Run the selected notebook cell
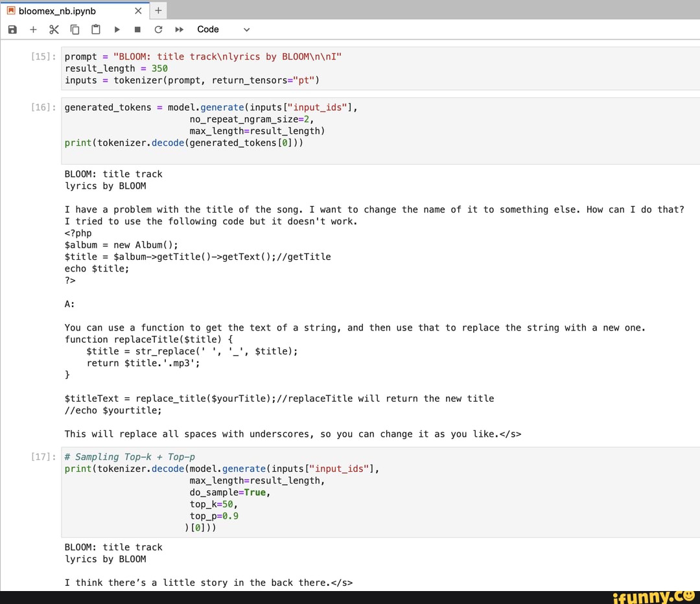The image size is (700, 604). coord(117,29)
